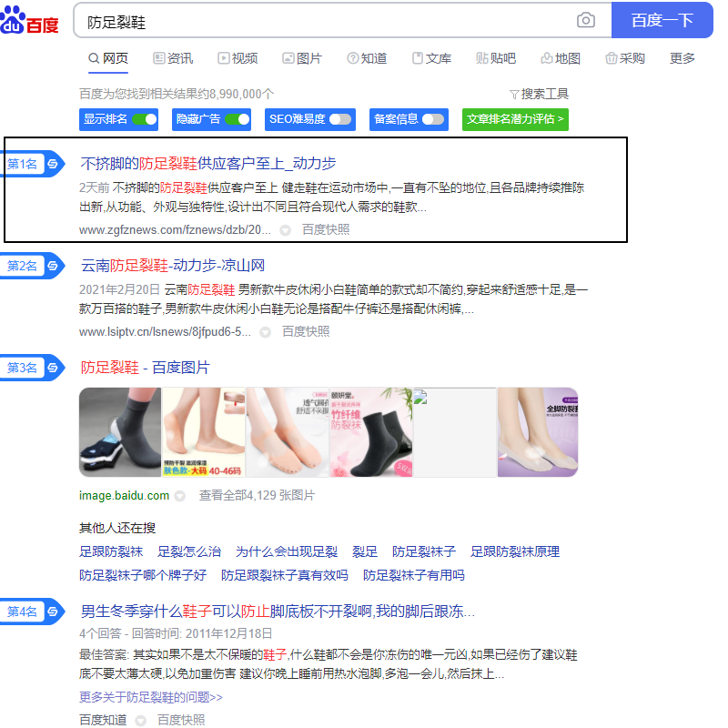Click related search 足跟防裂袜

[111, 551]
